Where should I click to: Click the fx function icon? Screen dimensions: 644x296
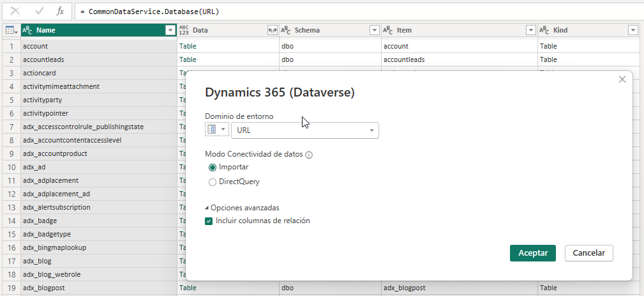60,11
